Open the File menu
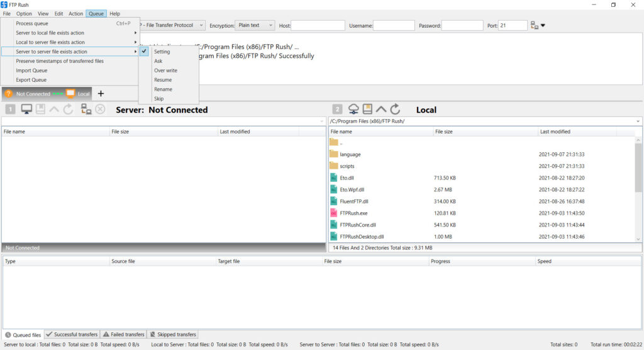The height and width of the screenshot is (350, 644). tap(6, 14)
